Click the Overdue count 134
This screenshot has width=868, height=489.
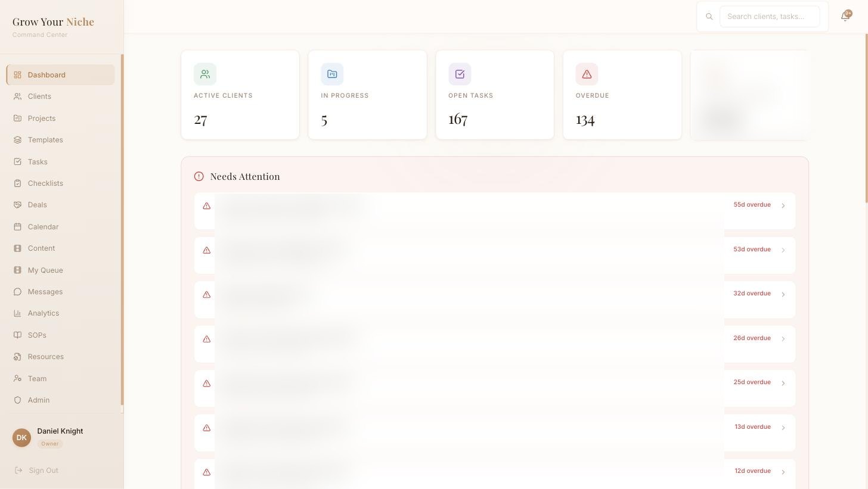585,120
